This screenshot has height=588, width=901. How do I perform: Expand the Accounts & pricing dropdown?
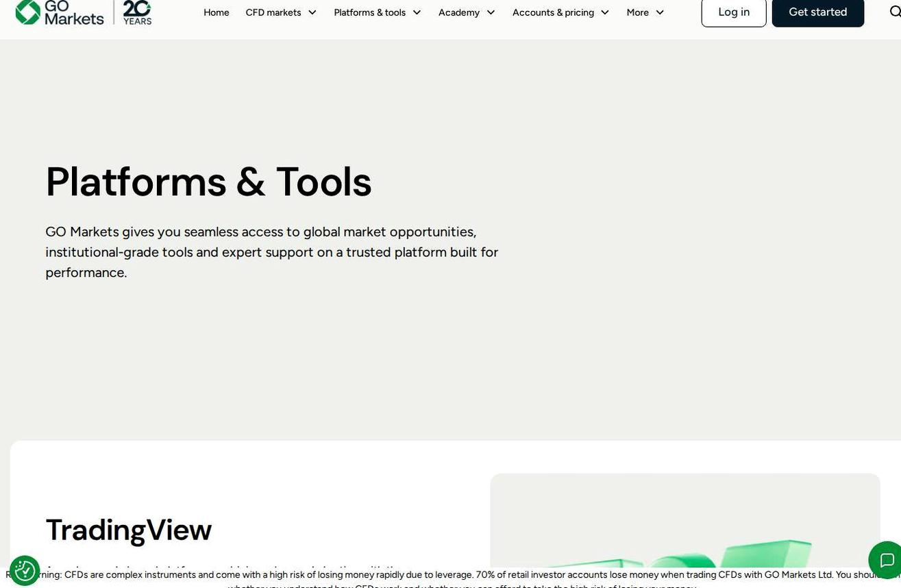click(560, 12)
